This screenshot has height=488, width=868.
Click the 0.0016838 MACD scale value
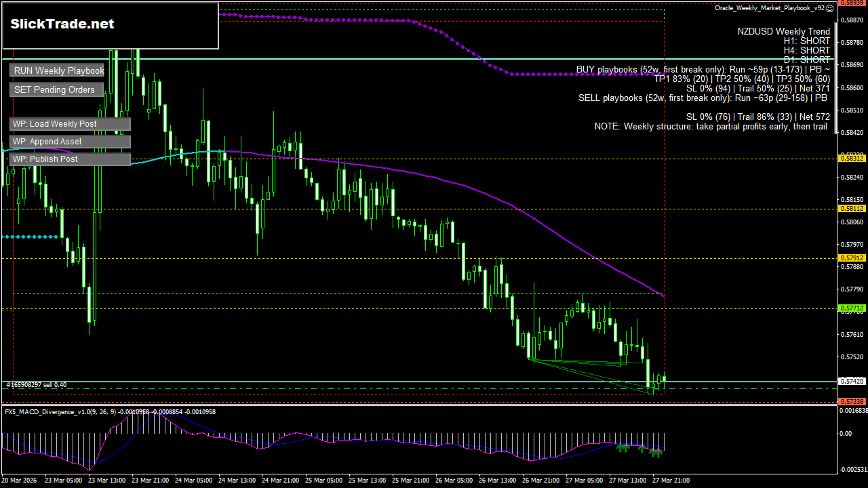coord(853,411)
